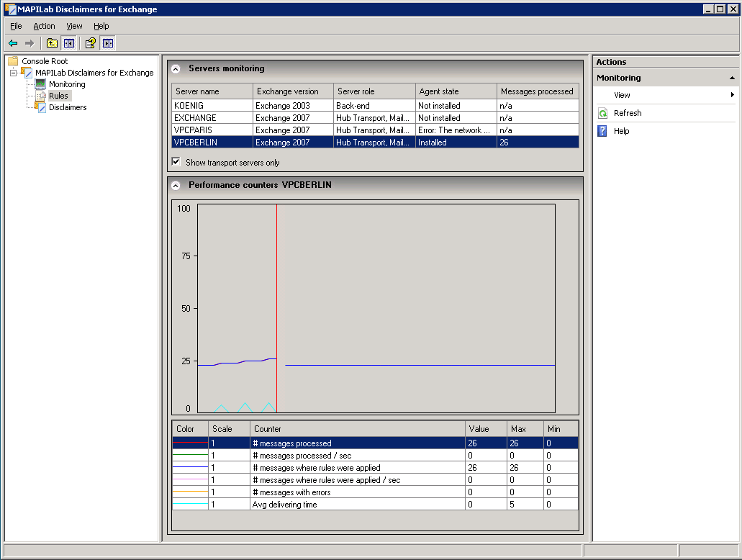Viewport: 742px width, 560px height.
Task: Select the KOENIG server row
Action: click(375, 106)
